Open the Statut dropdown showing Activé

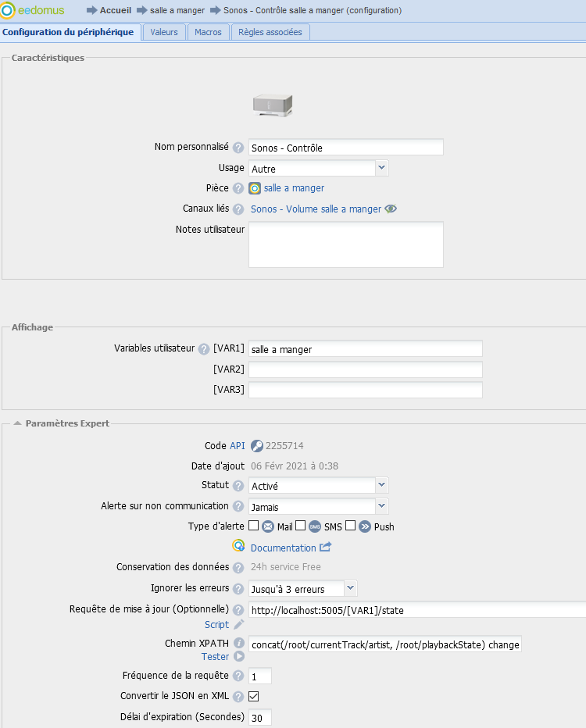[x=318, y=485]
